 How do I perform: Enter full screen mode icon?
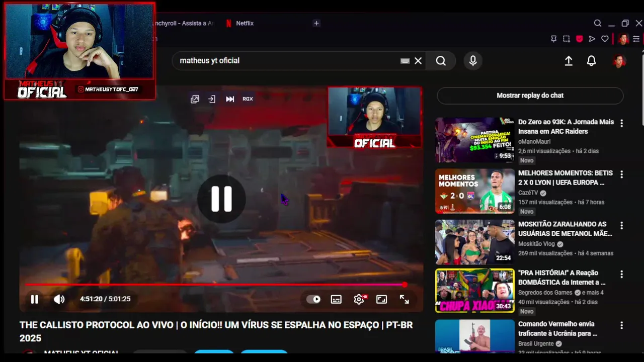(x=405, y=299)
